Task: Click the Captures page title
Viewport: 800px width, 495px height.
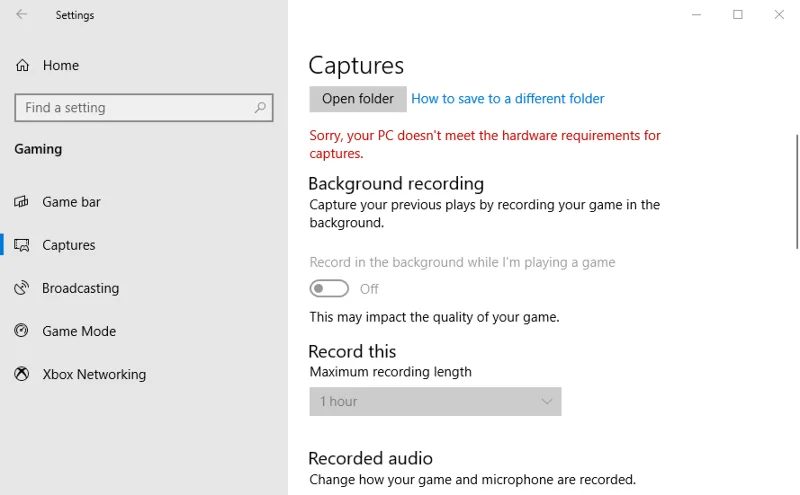Action: [356, 65]
